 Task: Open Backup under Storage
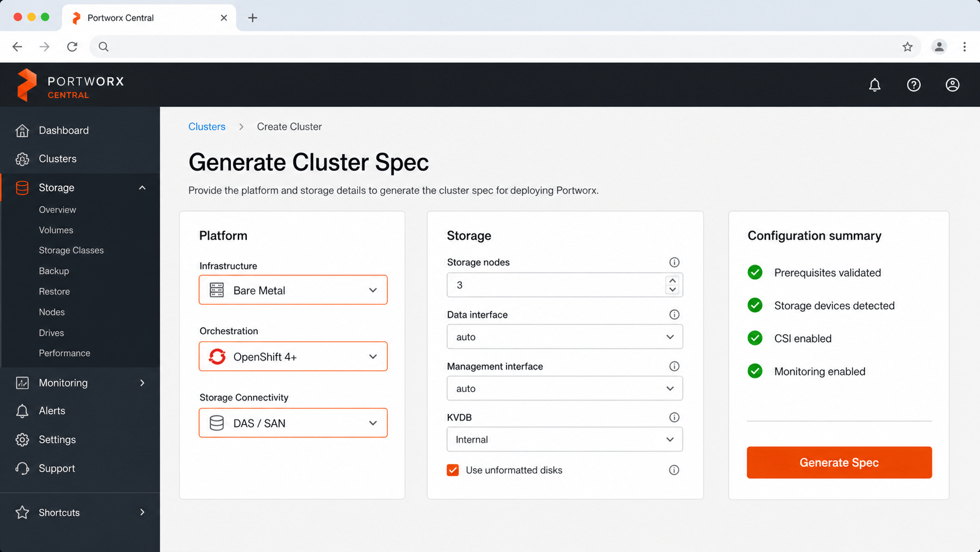54,271
